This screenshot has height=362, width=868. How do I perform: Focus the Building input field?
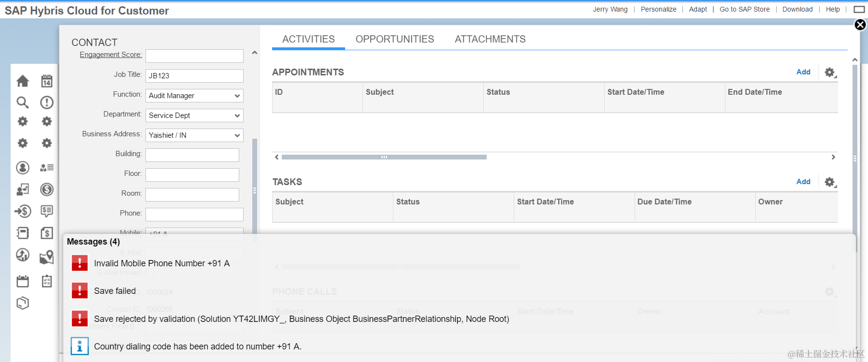coord(192,155)
